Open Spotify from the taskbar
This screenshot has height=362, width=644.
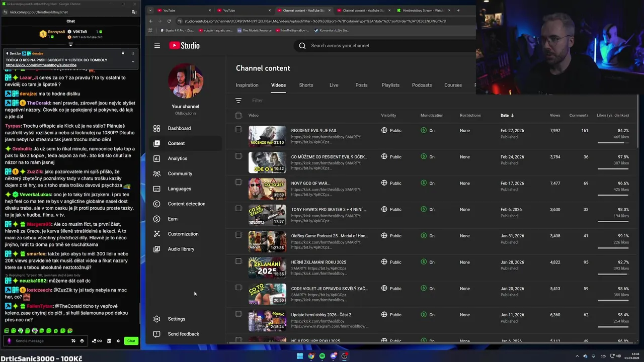click(x=322, y=356)
